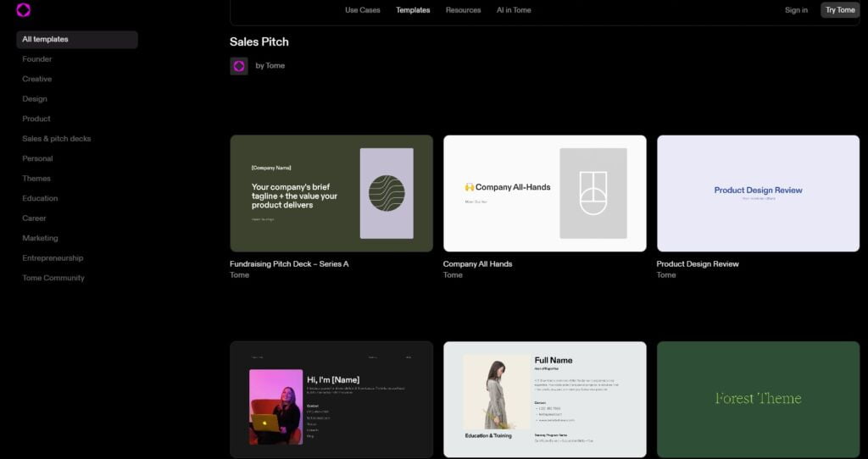This screenshot has height=459, width=868.
Task: Click the Tome avatar icon beside 'by Tome'
Action: tap(238, 66)
